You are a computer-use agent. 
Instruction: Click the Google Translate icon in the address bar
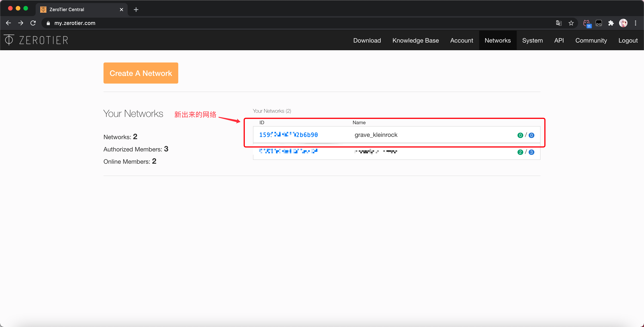click(x=559, y=23)
